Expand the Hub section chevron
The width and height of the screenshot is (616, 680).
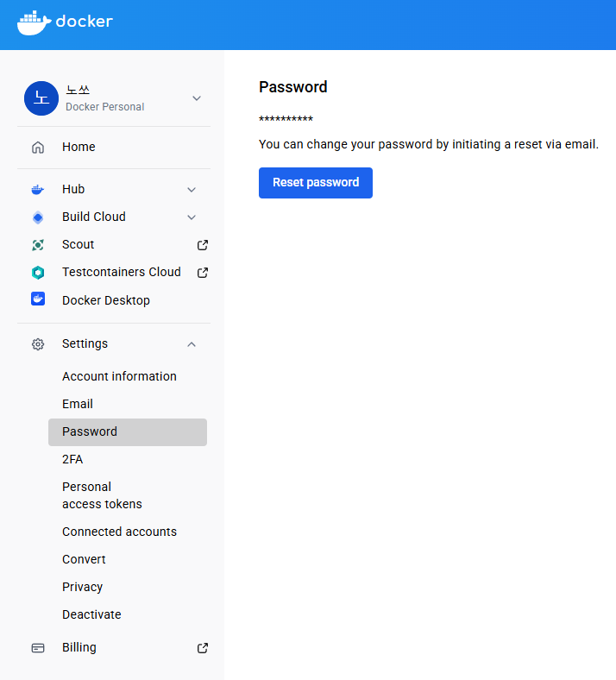192,190
